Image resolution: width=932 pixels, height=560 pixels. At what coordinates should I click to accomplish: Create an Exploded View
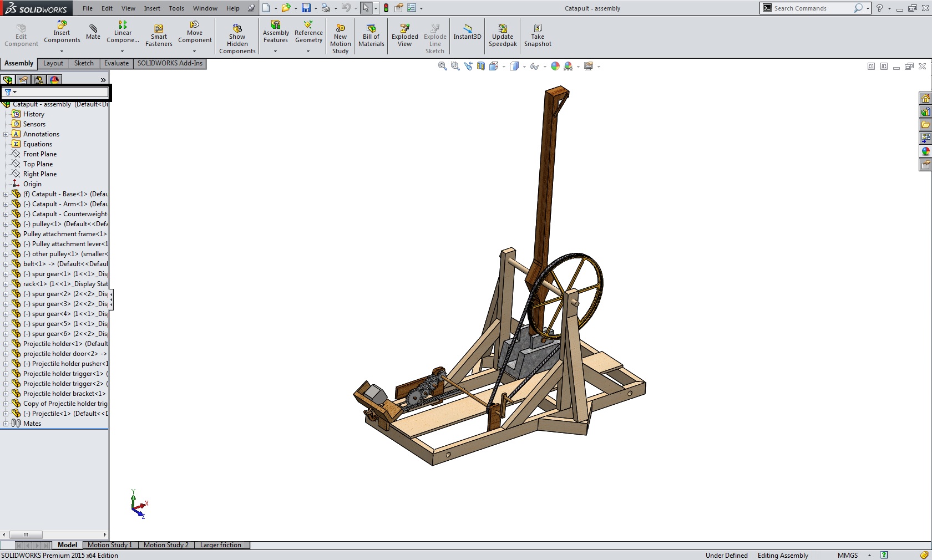pyautogui.click(x=404, y=35)
